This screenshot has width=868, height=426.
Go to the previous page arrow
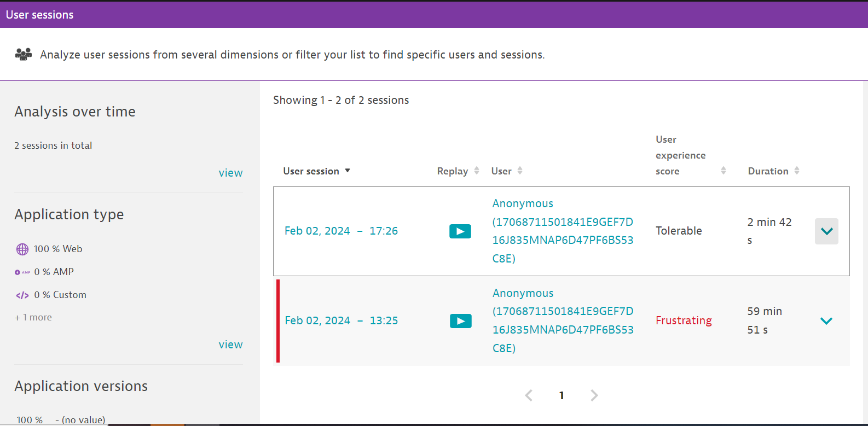click(x=529, y=395)
